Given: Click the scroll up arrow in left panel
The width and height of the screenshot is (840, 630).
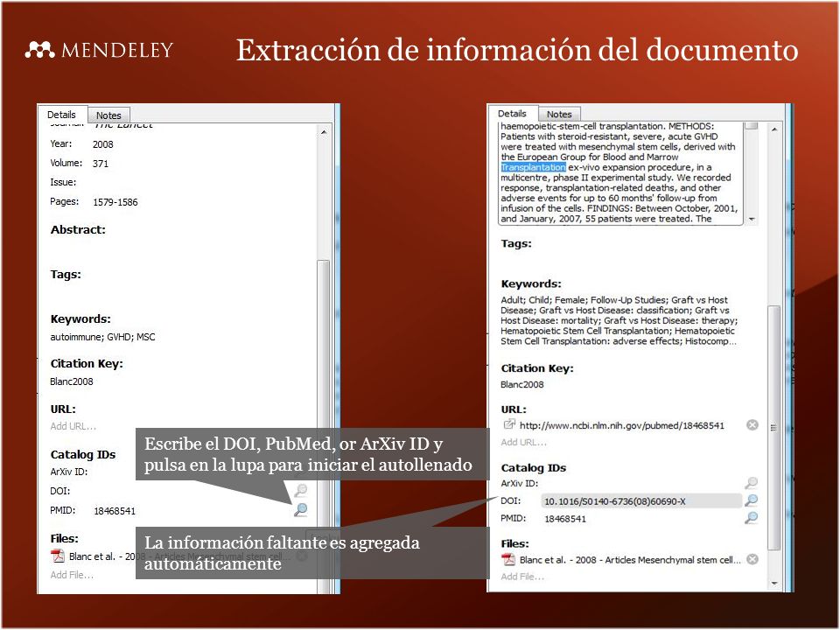Looking at the screenshot, I should click(x=323, y=132).
